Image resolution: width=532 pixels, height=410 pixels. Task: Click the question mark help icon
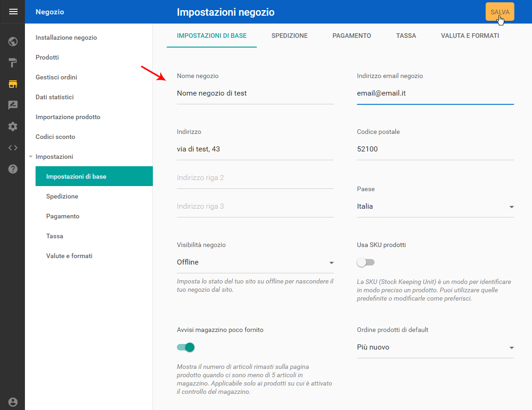point(13,169)
